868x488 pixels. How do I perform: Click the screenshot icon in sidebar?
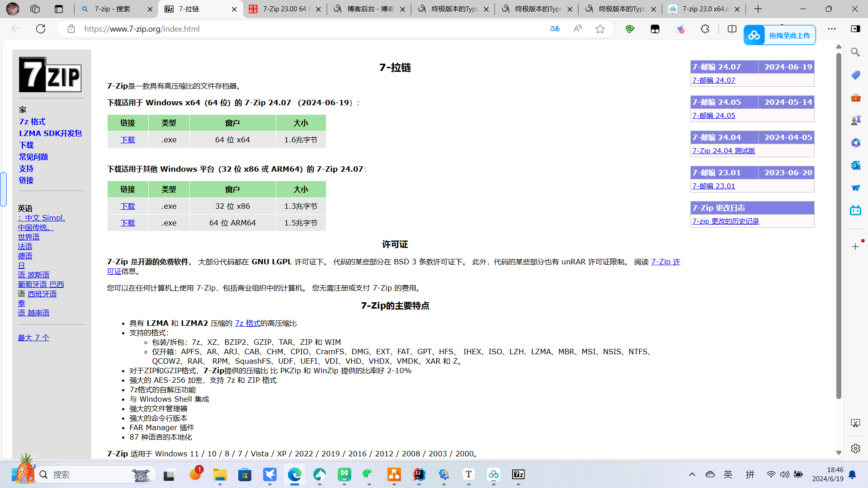pyautogui.click(x=855, y=423)
